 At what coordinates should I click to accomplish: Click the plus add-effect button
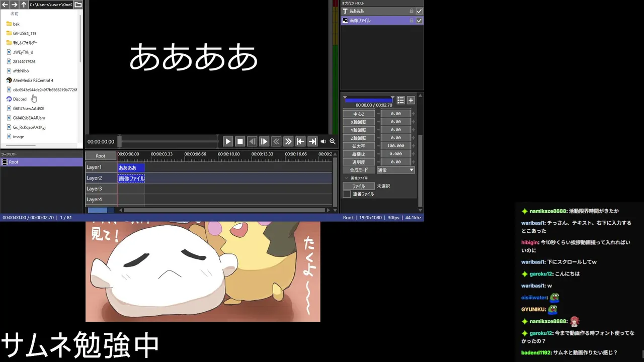point(411,100)
